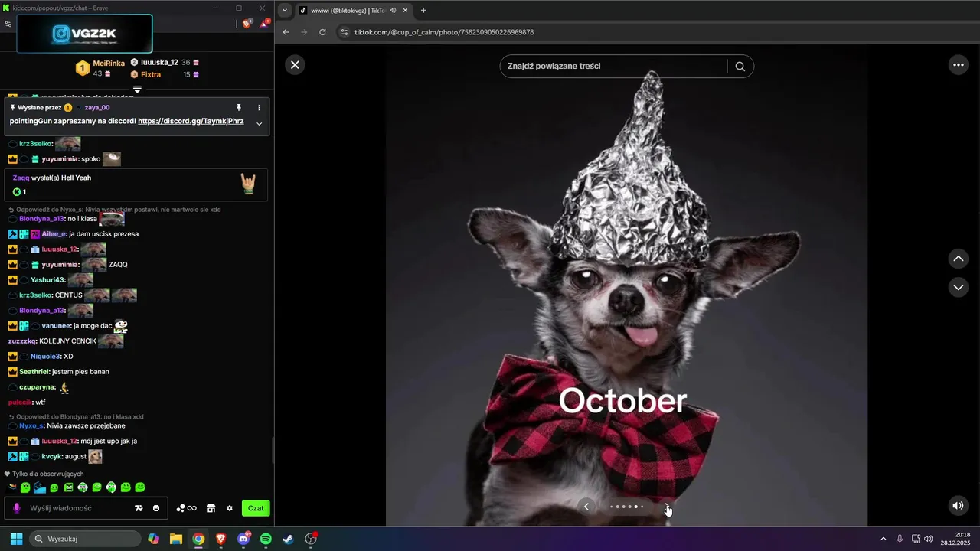Click username Yashuri43 in chat
This screenshot has width=980, height=551.
point(47,280)
